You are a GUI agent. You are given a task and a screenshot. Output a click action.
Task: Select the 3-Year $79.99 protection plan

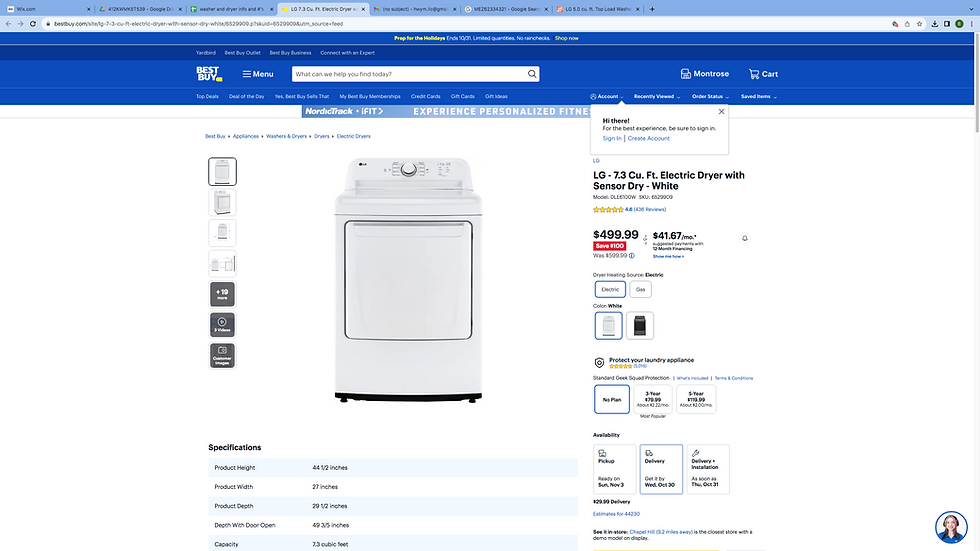[x=653, y=399]
